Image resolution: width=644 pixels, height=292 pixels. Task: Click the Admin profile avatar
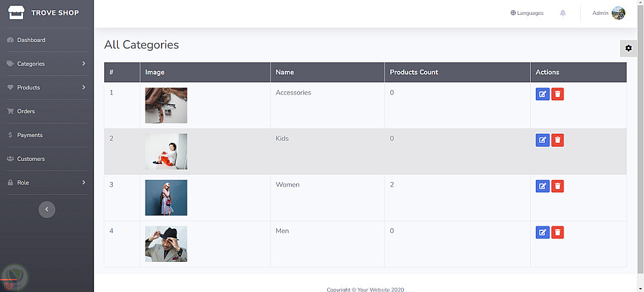coord(618,13)
